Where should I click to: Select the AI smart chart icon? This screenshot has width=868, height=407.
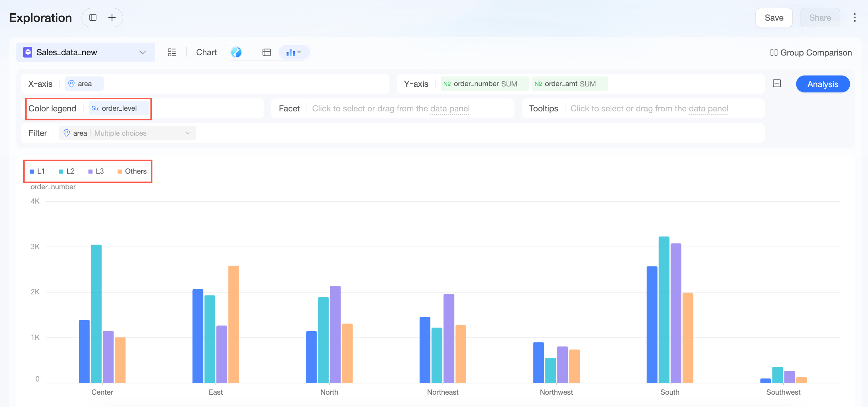pyautogui.click(x=236, y=52)
